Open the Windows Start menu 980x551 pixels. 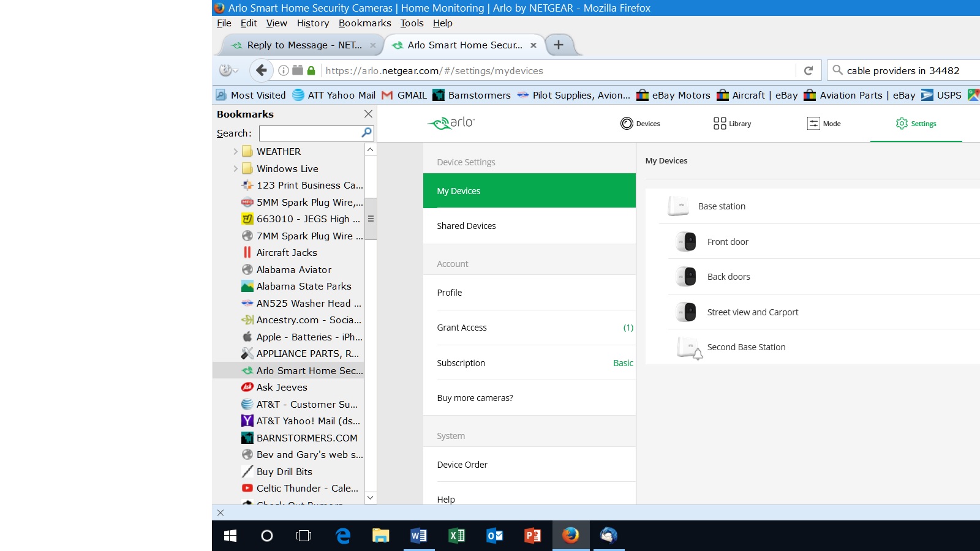[x=230, y=536]
